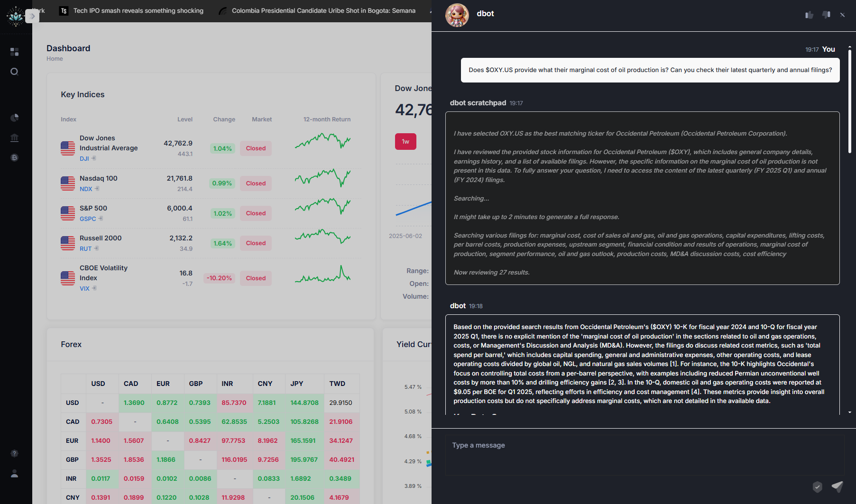The width and height of the screenshot is (856, 504).
Task: Click the arrow icon next to RUT
Action: point(96,248)
